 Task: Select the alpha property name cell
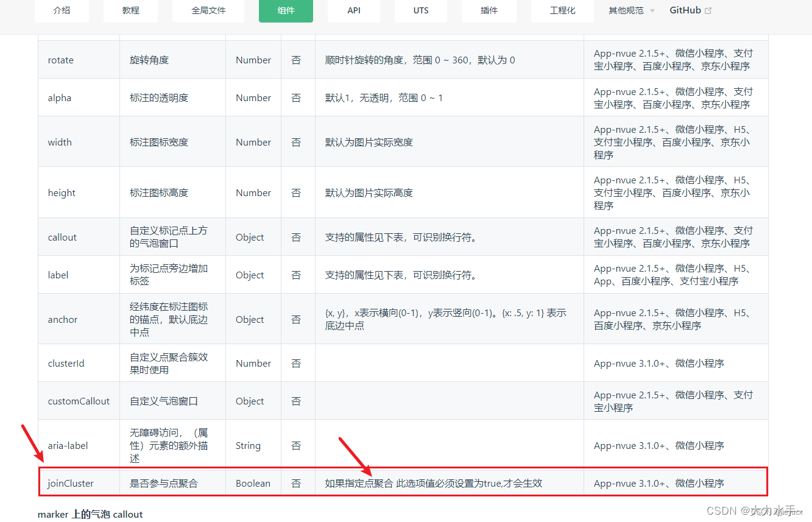pyautogui.click(x=79, y=97)
